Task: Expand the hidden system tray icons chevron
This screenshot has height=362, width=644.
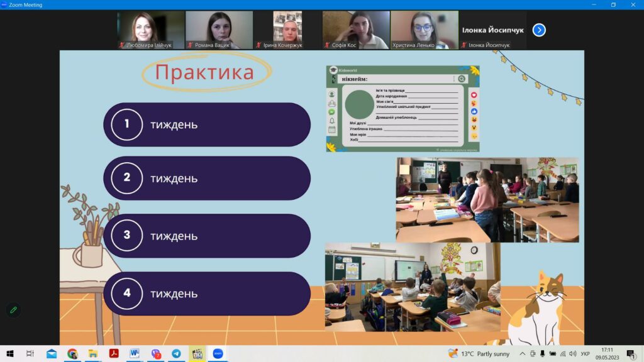Action: pyautogui.click(x=523, y=354)
